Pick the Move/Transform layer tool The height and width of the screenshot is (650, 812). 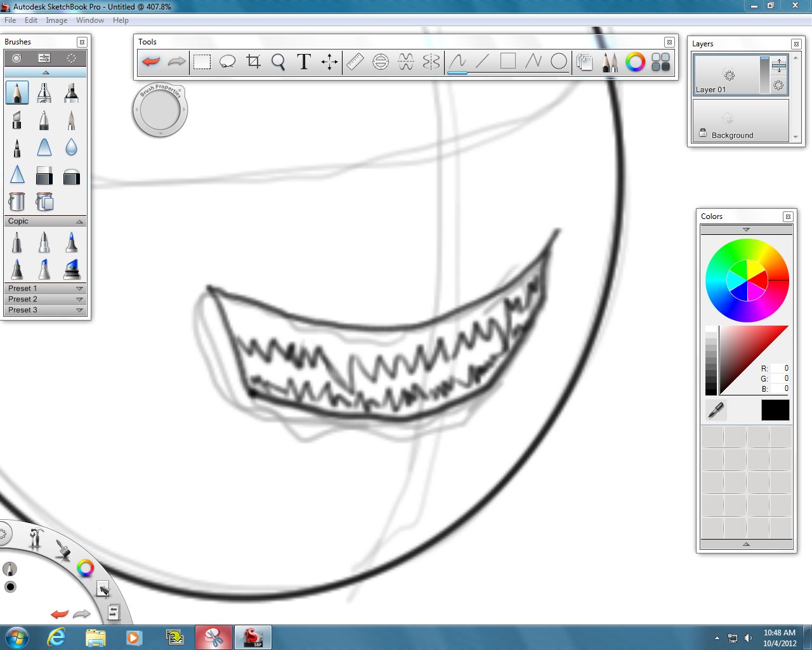click(329, 62)
